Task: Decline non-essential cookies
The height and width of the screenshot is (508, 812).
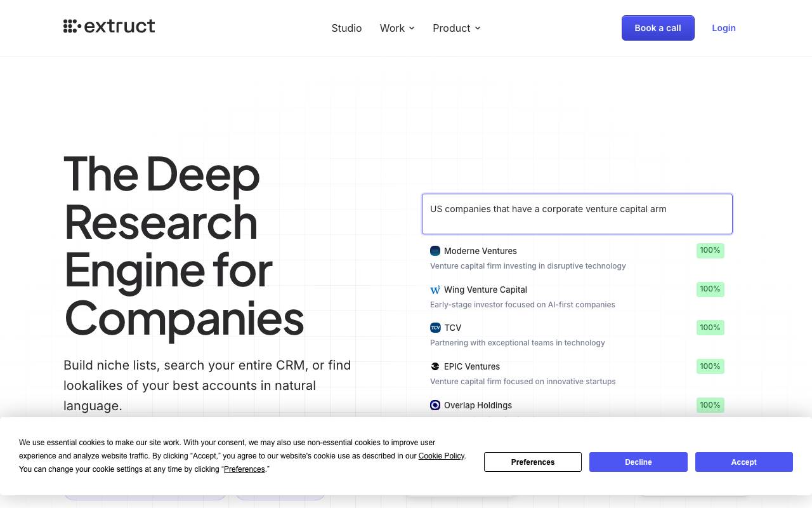Action: tap(638, 462)
